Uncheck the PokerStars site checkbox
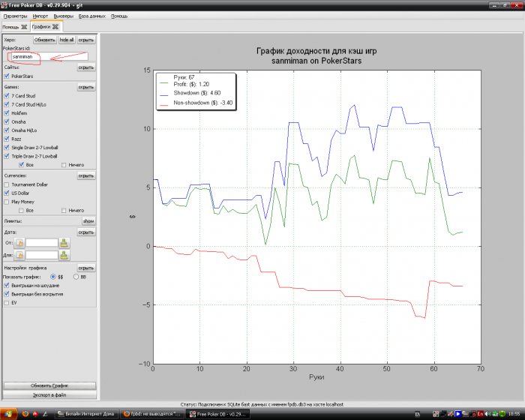525x420 pixels. click(x=6, y=76)
